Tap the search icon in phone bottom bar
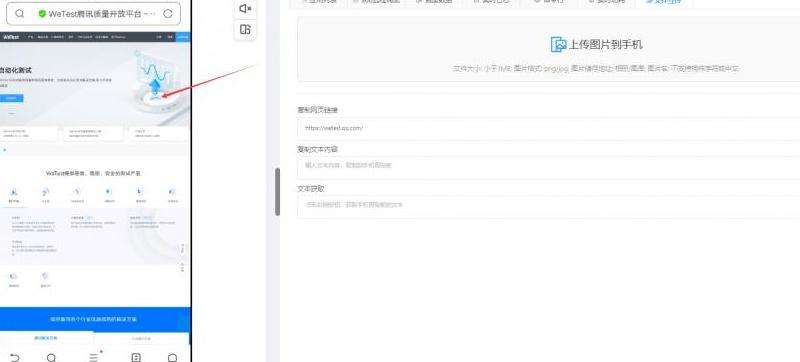This screenshot has width=800, height=362. 52,357
